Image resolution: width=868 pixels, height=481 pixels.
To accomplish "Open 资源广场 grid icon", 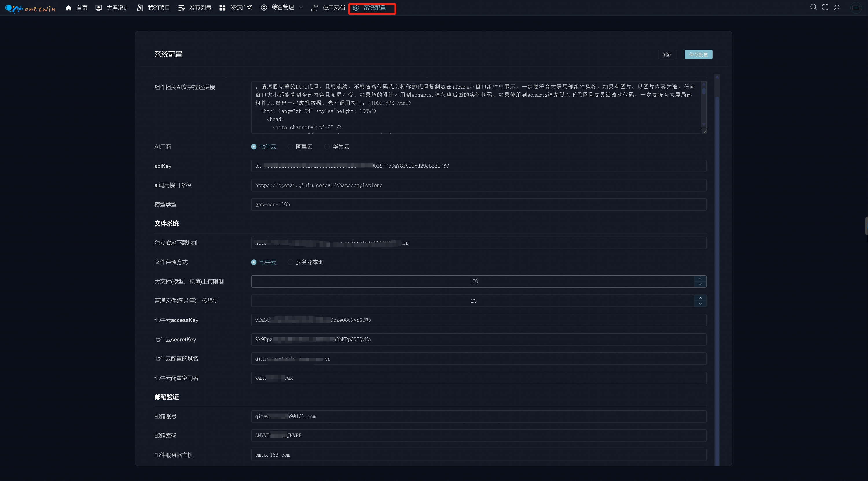I will [222, 8].
